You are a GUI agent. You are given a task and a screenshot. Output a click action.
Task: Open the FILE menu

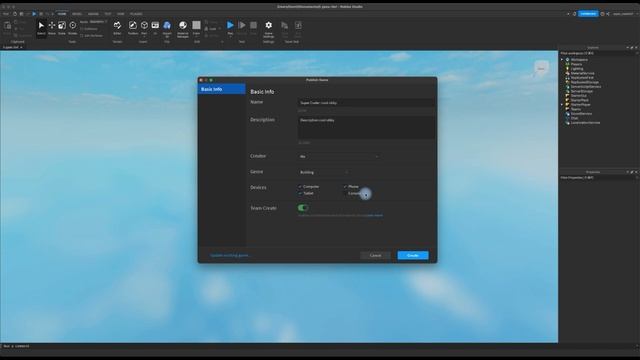click(6, 14)
